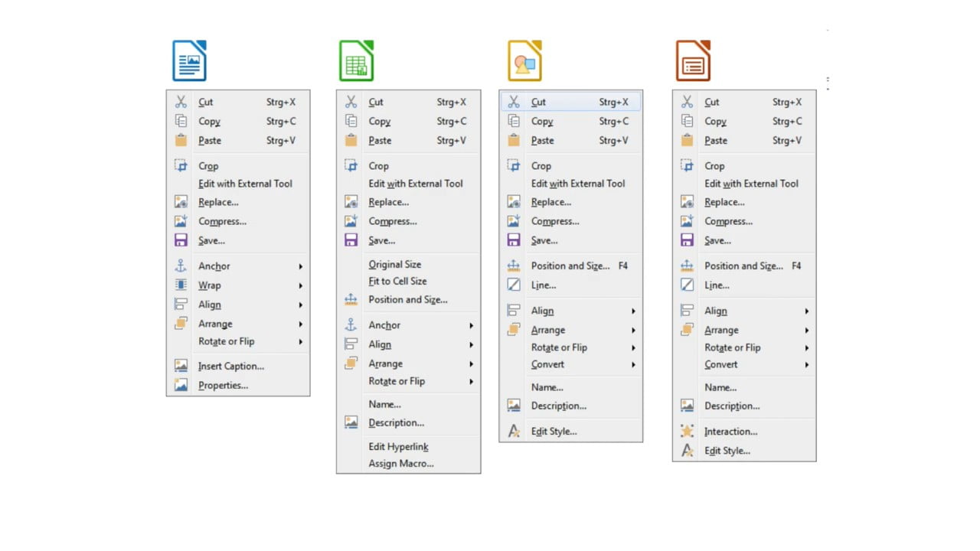Click the LibreOffice Impress presentation icon

click(693, 61)
